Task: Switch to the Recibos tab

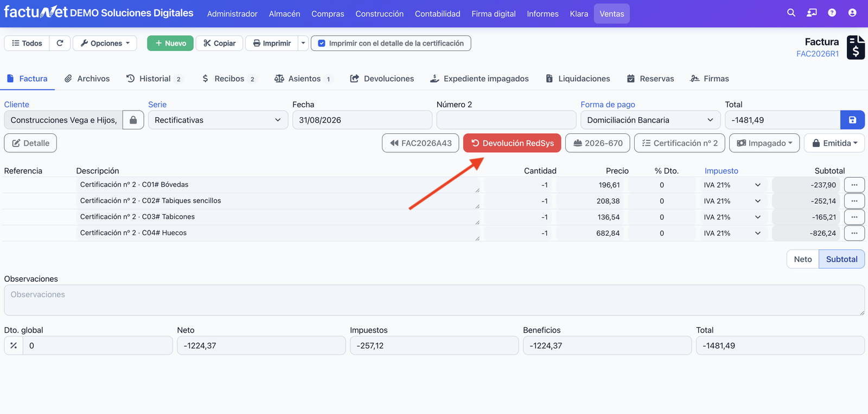Action: point(228,79)
